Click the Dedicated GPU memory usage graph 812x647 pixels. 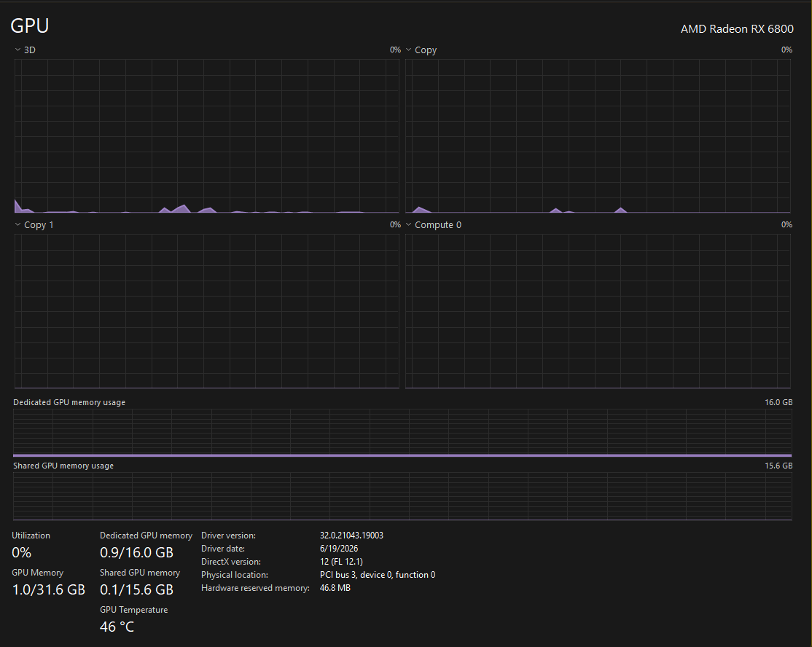point(402,433)
